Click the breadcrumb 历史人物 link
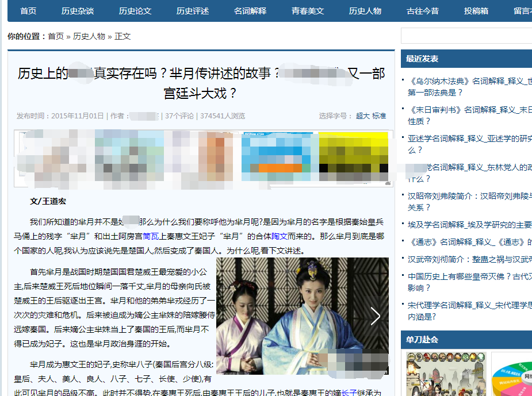 tap(89, 36)
